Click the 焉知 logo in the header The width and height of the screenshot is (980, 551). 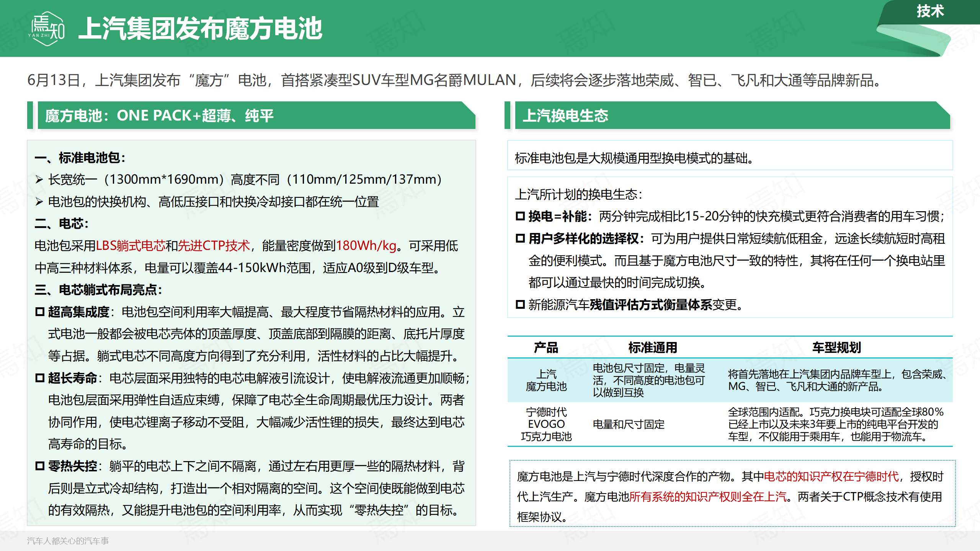click(47, 29)
